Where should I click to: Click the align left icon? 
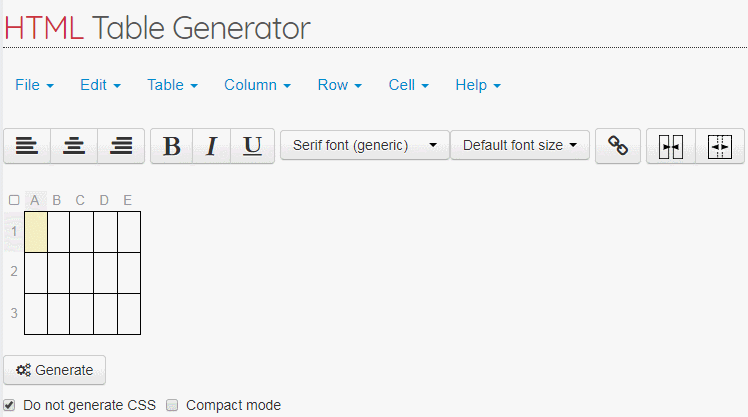[27, 146]
